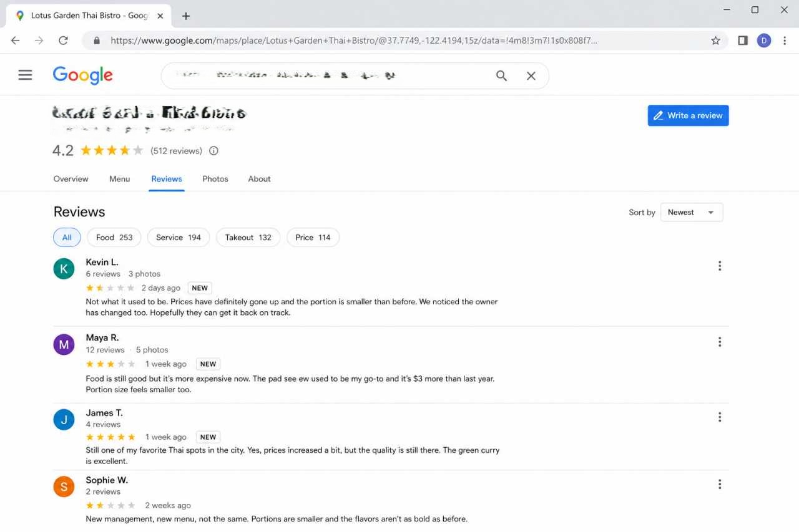The width and height of the screenshot is (799, 532).
Task: Click Kevin L.'s green K avatar
Action: (64, 268)
